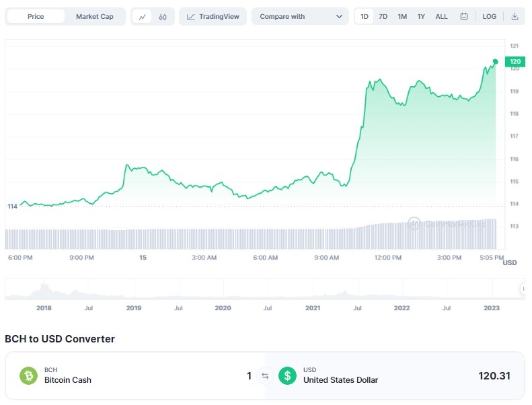This screenshot has height=405, width=532.
Task: Click the USD axis unit label
Action: coord(510,263)
